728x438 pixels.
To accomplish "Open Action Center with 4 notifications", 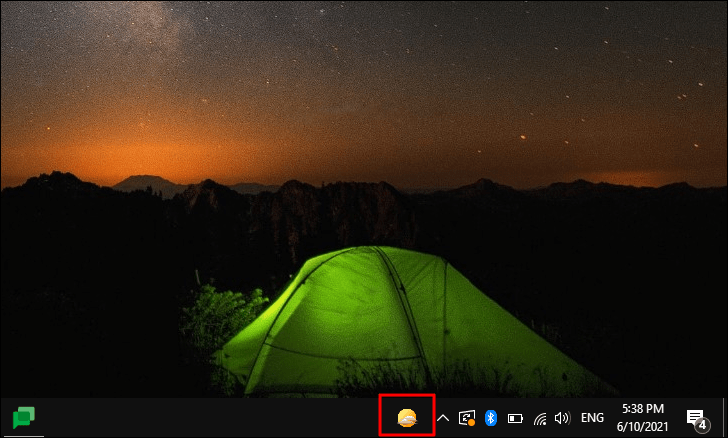I will tap(698, 419).
